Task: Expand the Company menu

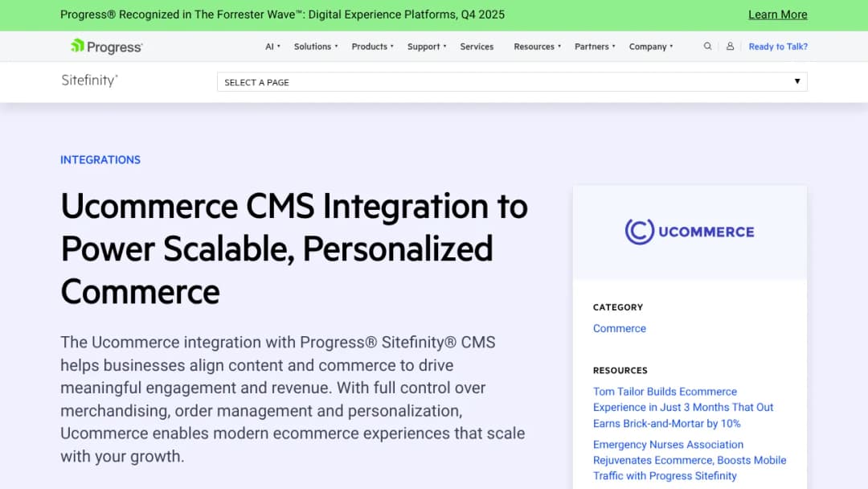Action: coord(651,47)
